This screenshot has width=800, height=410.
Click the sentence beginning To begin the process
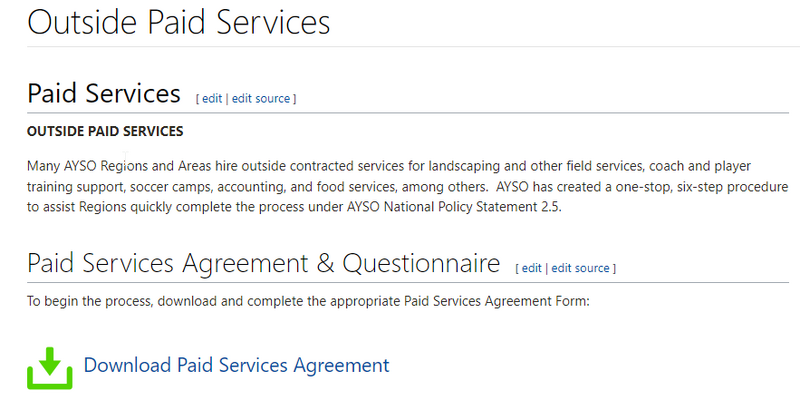click(309, 300)
